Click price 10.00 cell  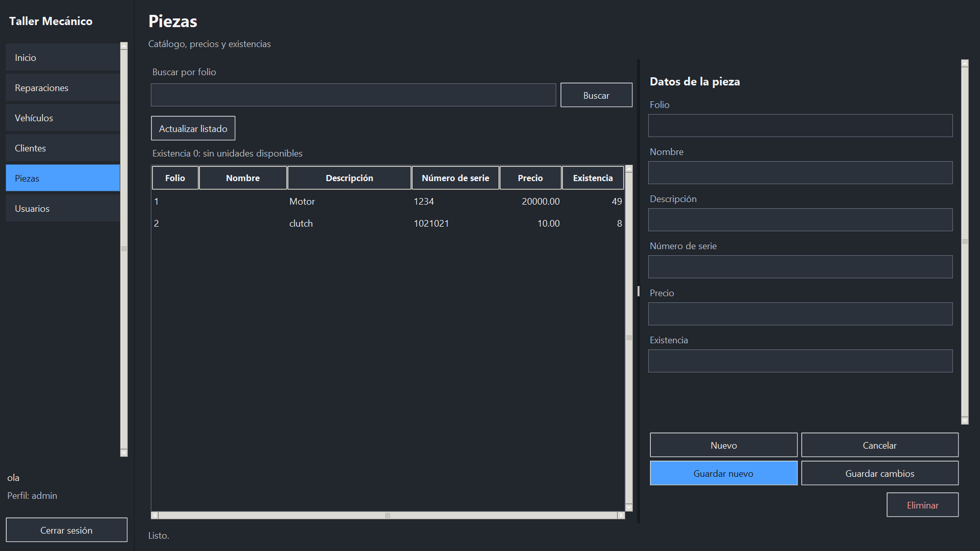[530, 224]
